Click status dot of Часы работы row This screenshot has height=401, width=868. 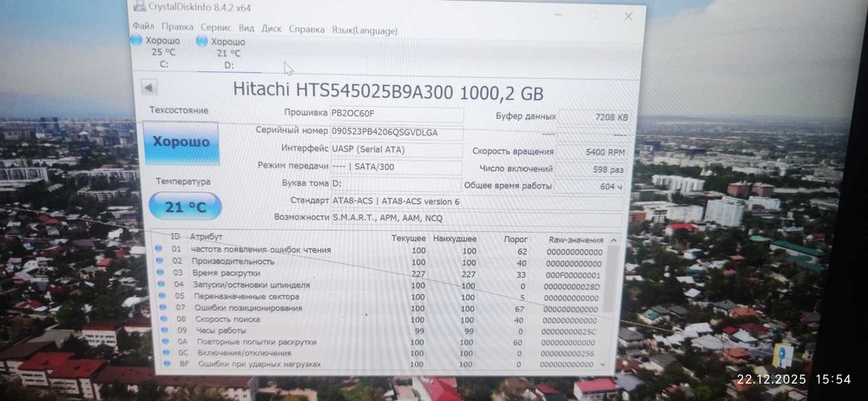point(165,330)
